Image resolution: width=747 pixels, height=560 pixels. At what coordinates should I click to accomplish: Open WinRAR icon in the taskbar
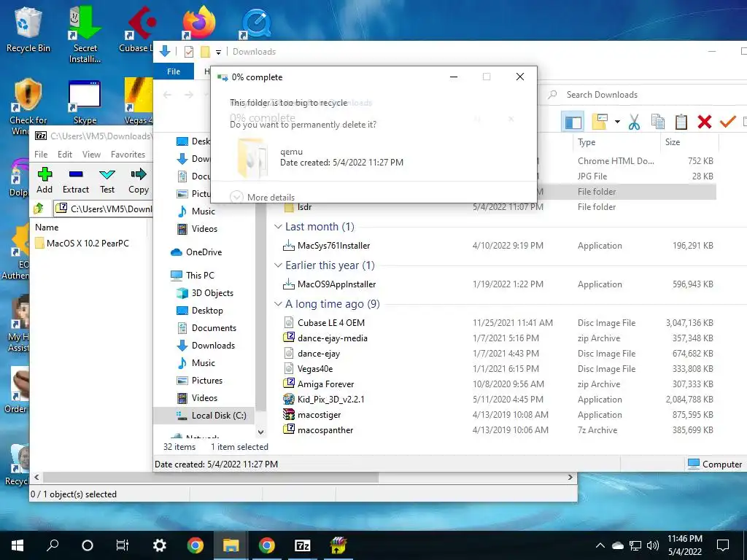[338, 545]
